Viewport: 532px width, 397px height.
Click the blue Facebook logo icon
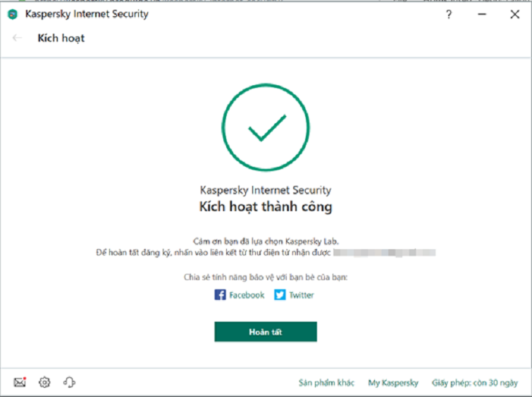pos(221,295)
